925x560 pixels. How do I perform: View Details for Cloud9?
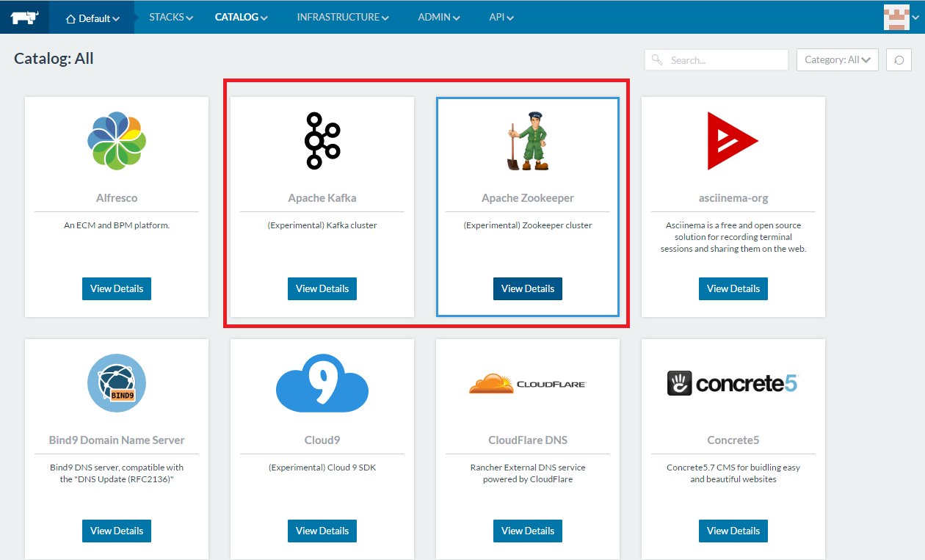click(322, 531)
